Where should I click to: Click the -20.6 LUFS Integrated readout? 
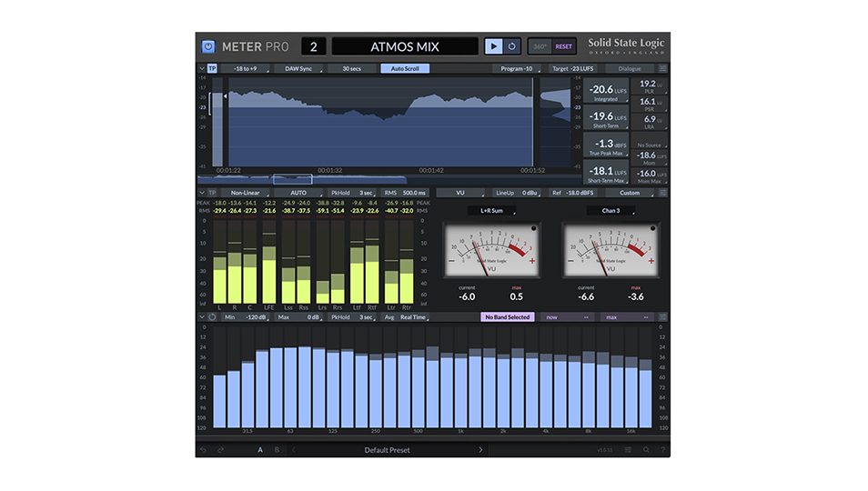[606, 92]
